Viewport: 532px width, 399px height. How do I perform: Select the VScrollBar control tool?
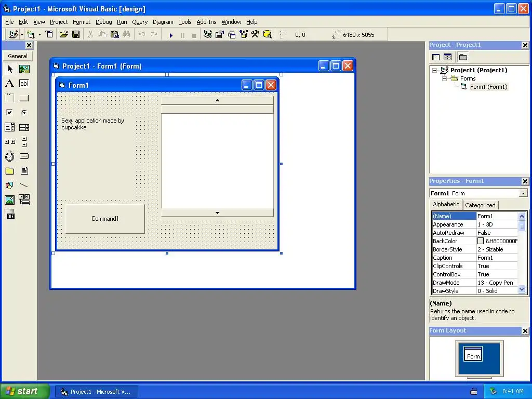click(24, 142)
